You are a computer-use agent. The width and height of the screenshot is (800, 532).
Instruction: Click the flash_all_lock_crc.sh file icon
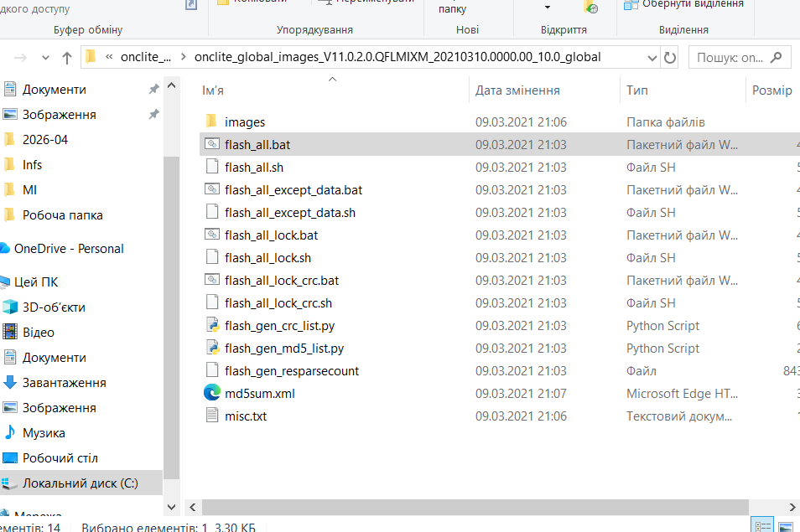click(211, 302)
